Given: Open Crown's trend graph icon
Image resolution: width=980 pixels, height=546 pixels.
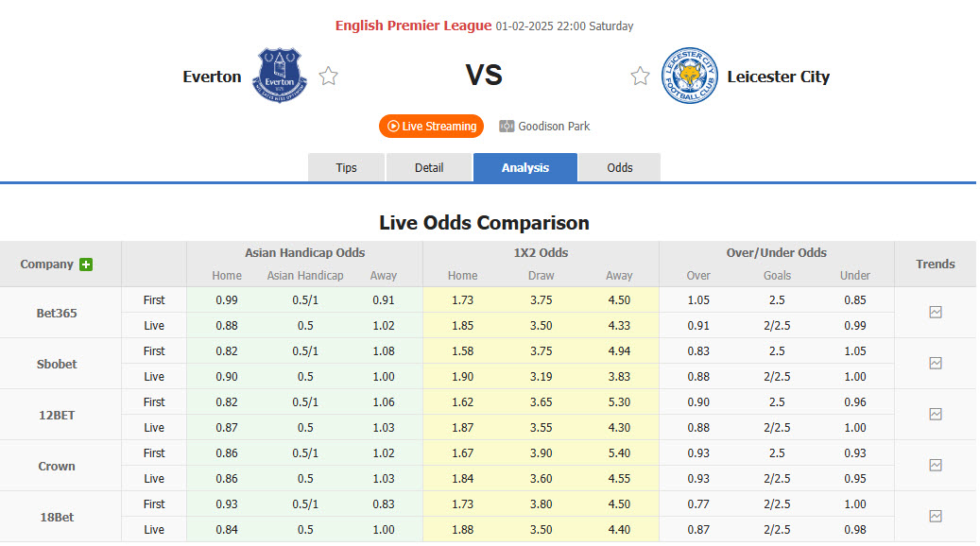Looking at the screenshot, I should coord(935,465).
